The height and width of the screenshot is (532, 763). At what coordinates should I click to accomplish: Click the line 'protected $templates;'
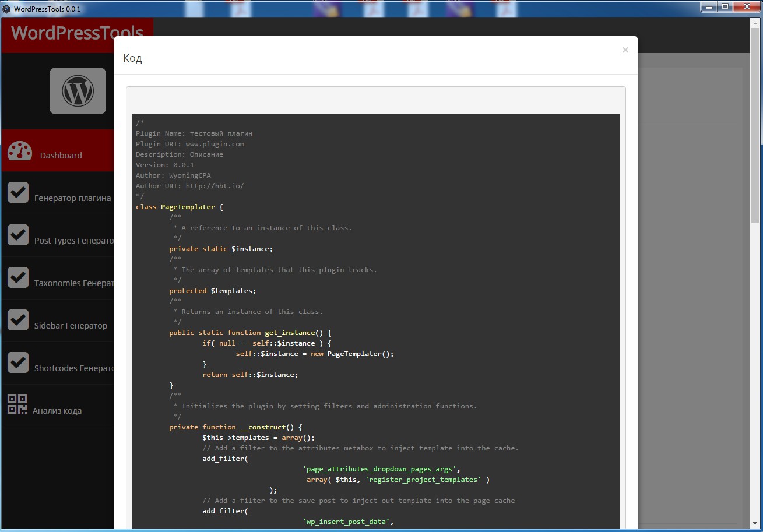[213, 291]
